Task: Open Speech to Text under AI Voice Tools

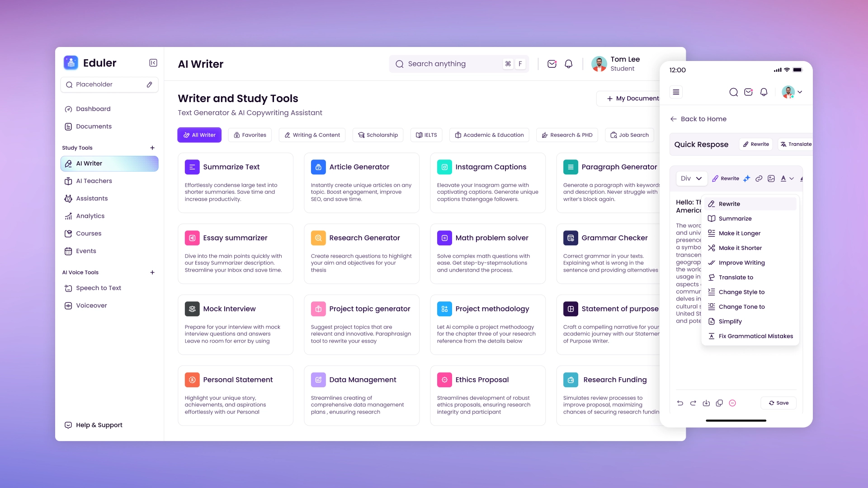Action: coord(98,288)
